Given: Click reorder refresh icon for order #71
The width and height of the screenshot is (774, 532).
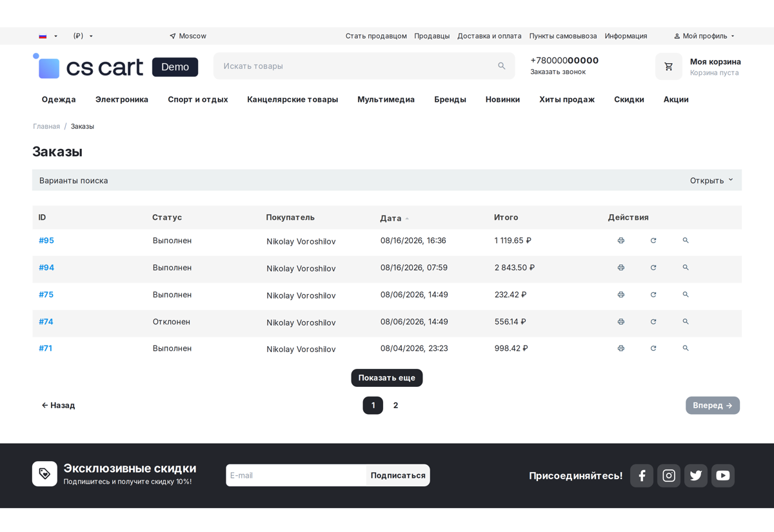Looking at the screenshot, I should 653,348.
